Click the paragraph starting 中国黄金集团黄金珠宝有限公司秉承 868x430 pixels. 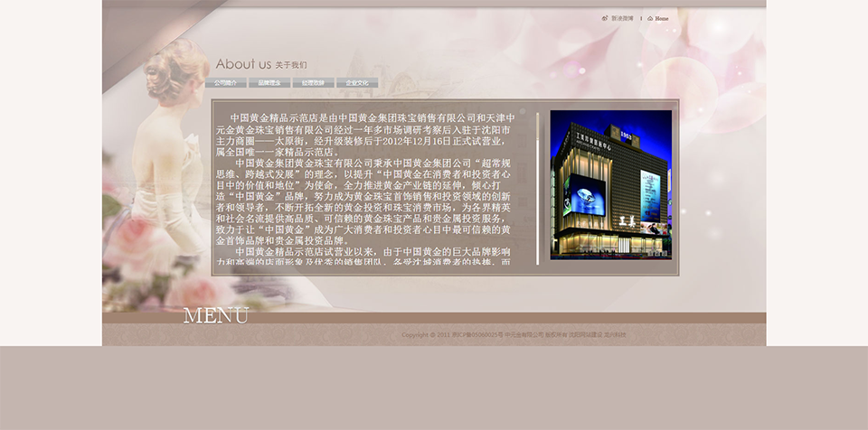[x=363, y=202]
